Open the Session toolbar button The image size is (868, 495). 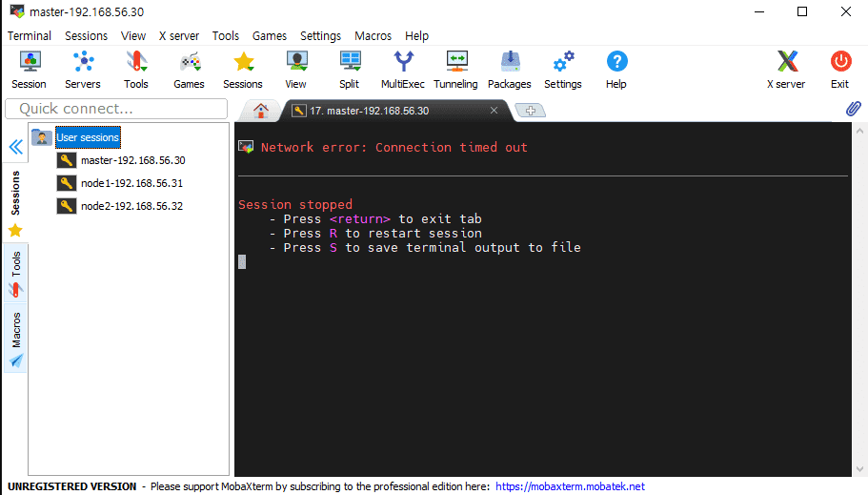pos(30,70)
